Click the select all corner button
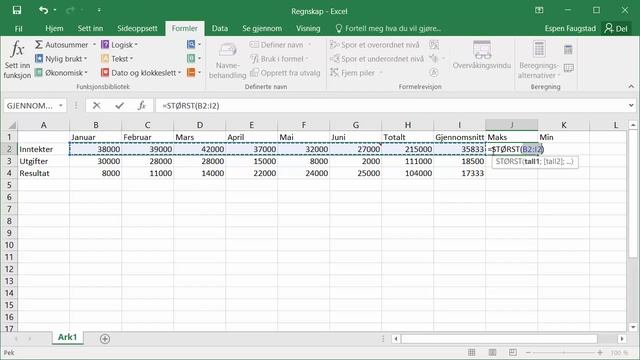The height and width of the screenshot is (360, 640). (x=11, y=124)
